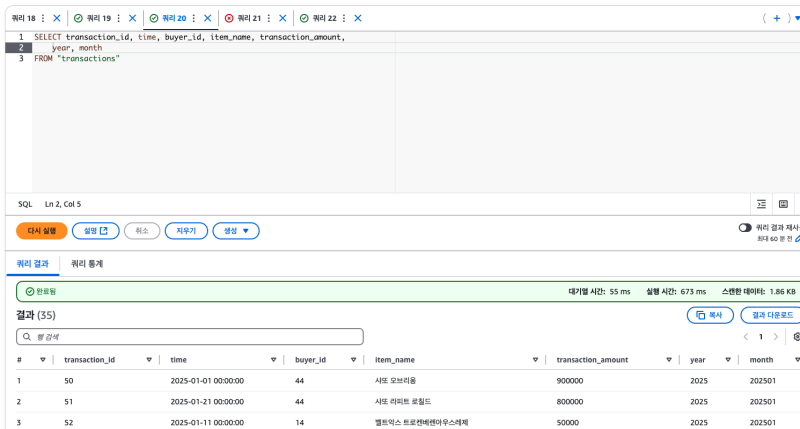The image size is (800, 429).
Task: Click the format query indent icon
Action: (x=761, y=204)
